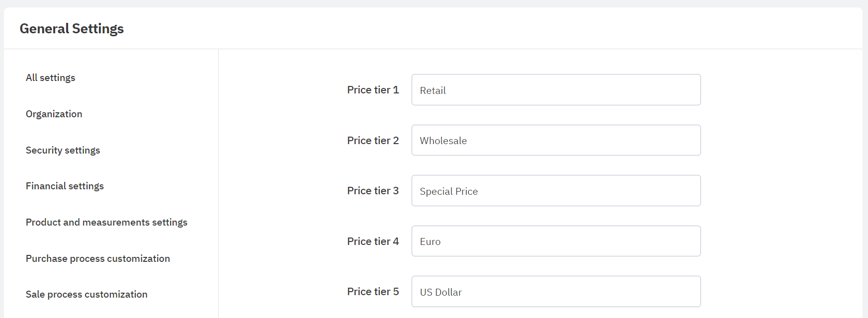Select Security settings from the sidebar

(63, 151)
